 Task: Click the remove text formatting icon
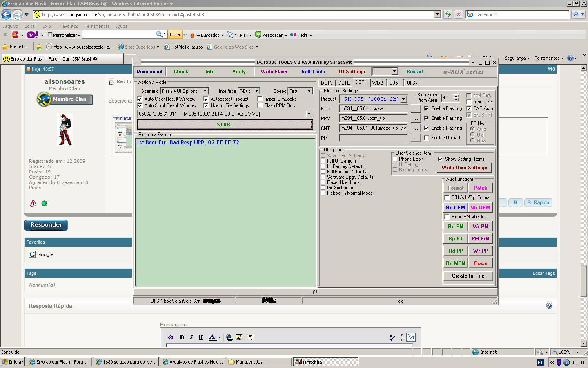coord(170,337)
